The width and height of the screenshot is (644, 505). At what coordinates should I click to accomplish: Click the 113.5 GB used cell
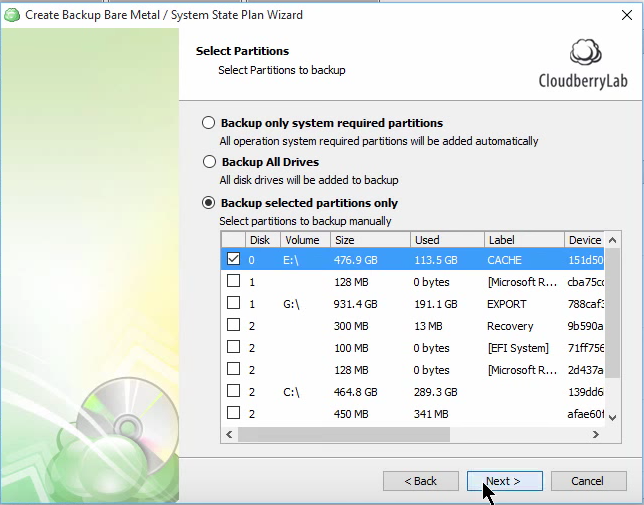pos(435,260)
